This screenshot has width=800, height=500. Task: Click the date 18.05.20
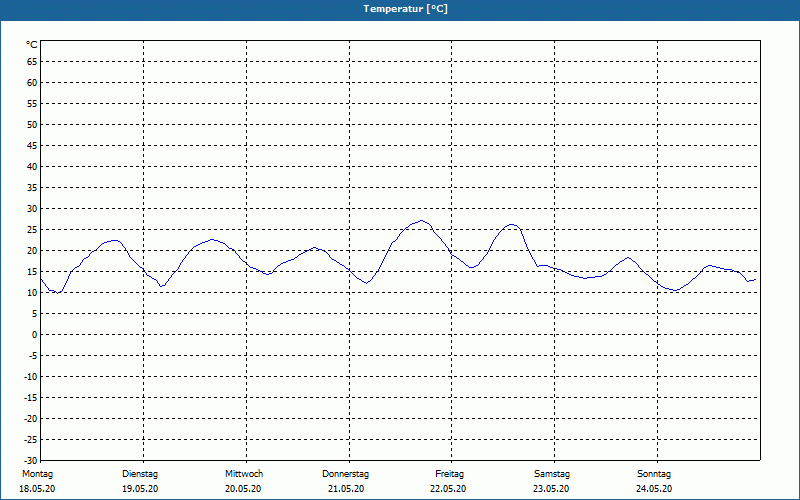pos(37,489)
